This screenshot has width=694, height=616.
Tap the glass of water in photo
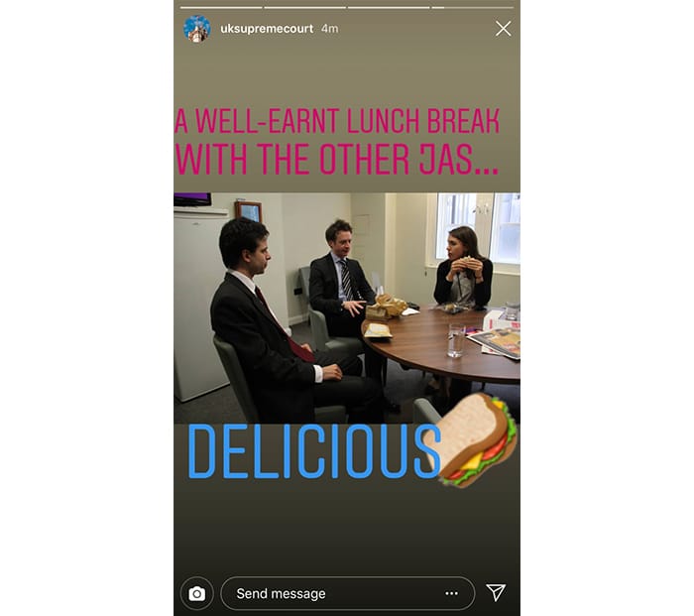[456, 340]
